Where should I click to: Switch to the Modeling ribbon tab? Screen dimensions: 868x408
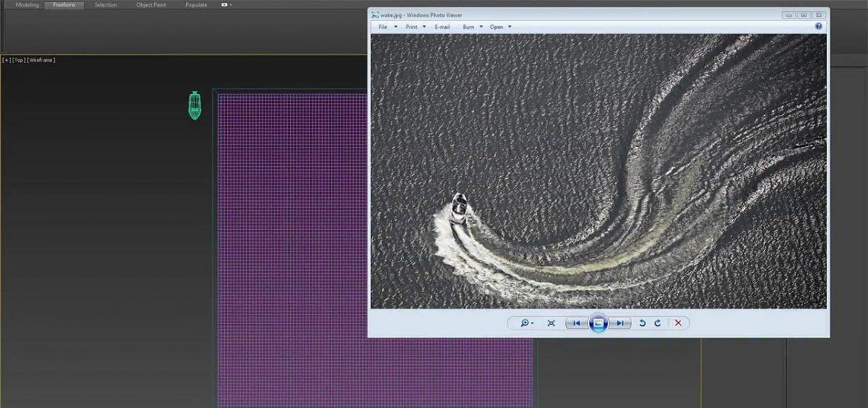[x=27, y=5]
